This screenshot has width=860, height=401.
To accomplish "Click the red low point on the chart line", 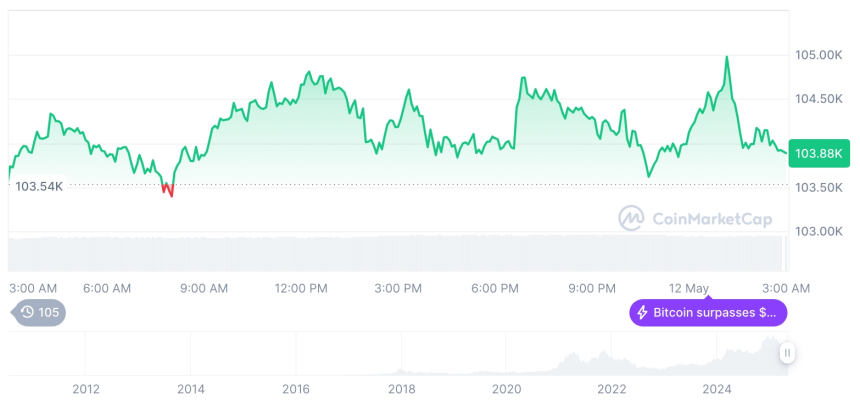I will (x=167, y=189).
